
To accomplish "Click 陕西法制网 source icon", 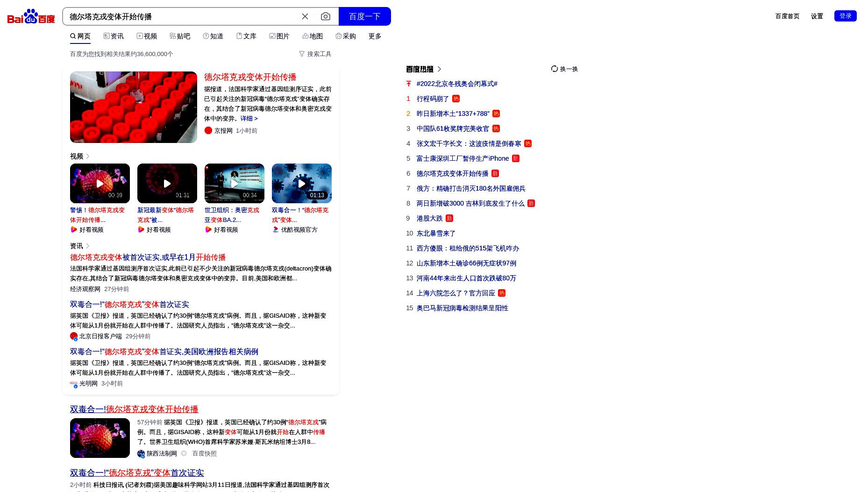I will [x=141, y=454].
